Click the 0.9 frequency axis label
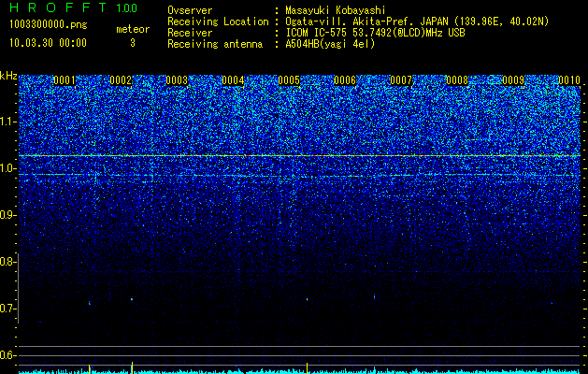The width and height of the screenshot is (588, 374). click(7, 215)
